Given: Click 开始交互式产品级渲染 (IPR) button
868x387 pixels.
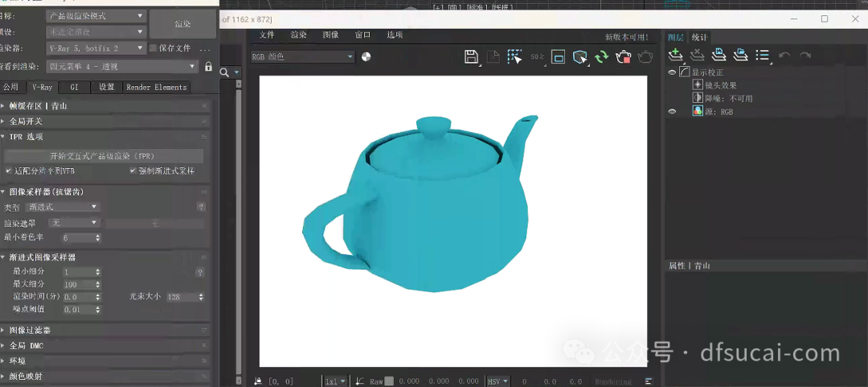Looking at the screenshot, I should point(104,156).
